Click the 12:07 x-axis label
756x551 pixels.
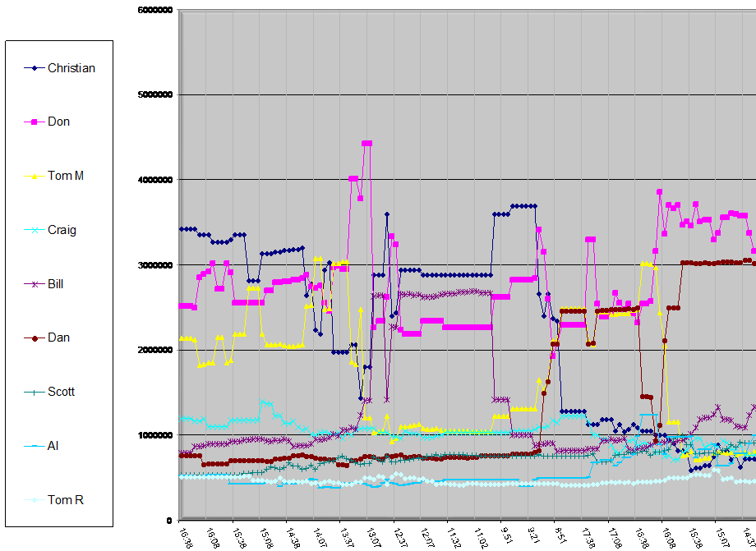point(427,538)
